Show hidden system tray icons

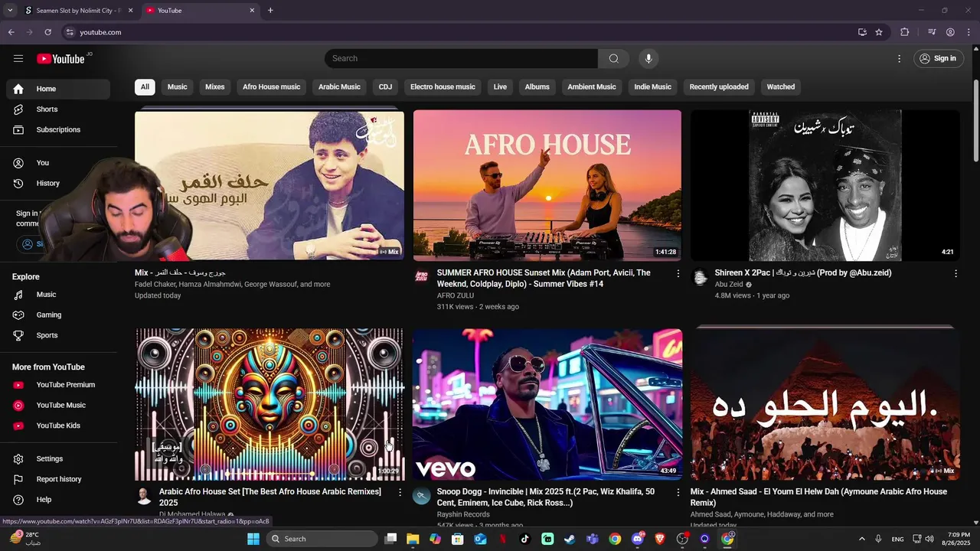[x=861, y=539]
